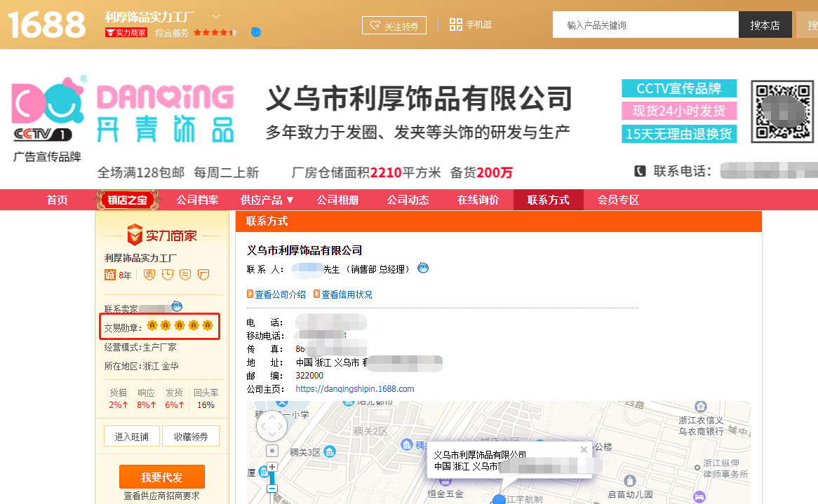Click the exchange-arrows shield badge
The image size is (818, 504).
tap(185, 275)
